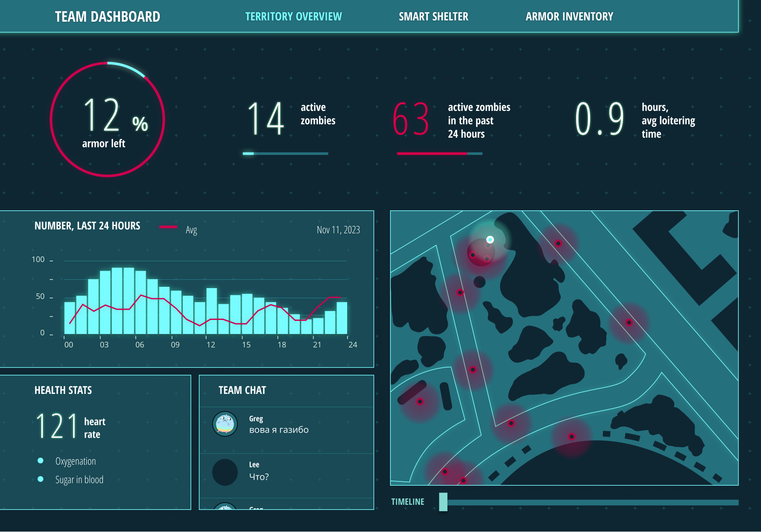
Task: Click the white player location marker on map
Action: click(x=490, y=240)
